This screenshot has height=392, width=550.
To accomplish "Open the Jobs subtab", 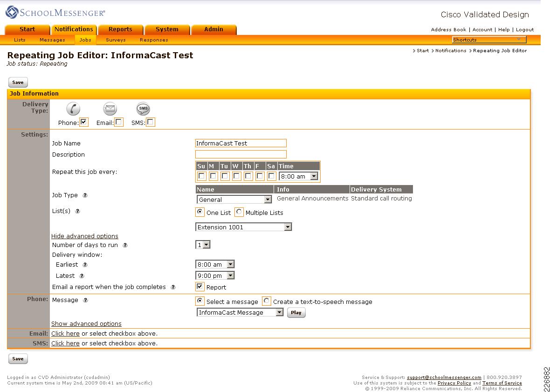I will (x=85, y=40).
